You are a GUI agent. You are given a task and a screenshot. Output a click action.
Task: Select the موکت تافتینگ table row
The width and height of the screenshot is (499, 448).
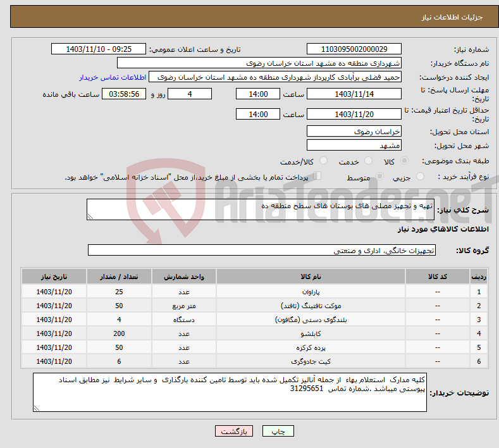tap(253, 306)
